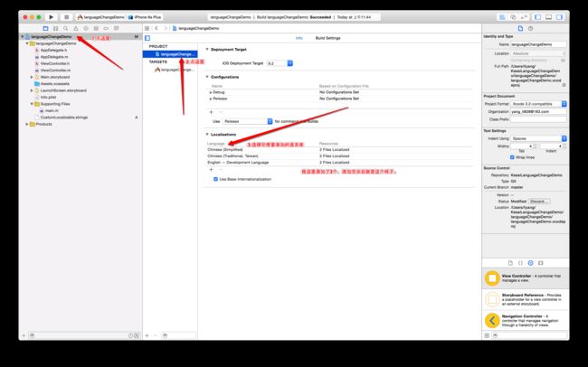Click the Stop button in the toolbar

coord(66,17)
